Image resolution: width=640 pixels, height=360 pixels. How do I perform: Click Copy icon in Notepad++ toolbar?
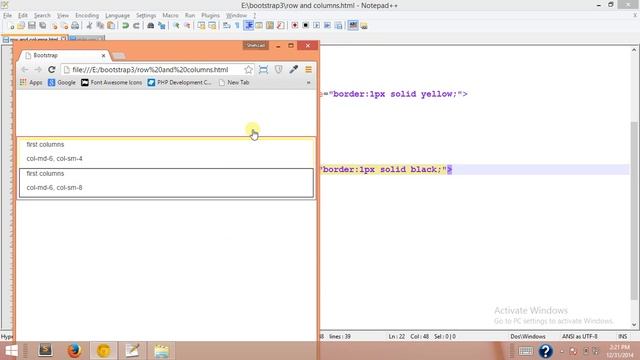(x=100, y=26)
